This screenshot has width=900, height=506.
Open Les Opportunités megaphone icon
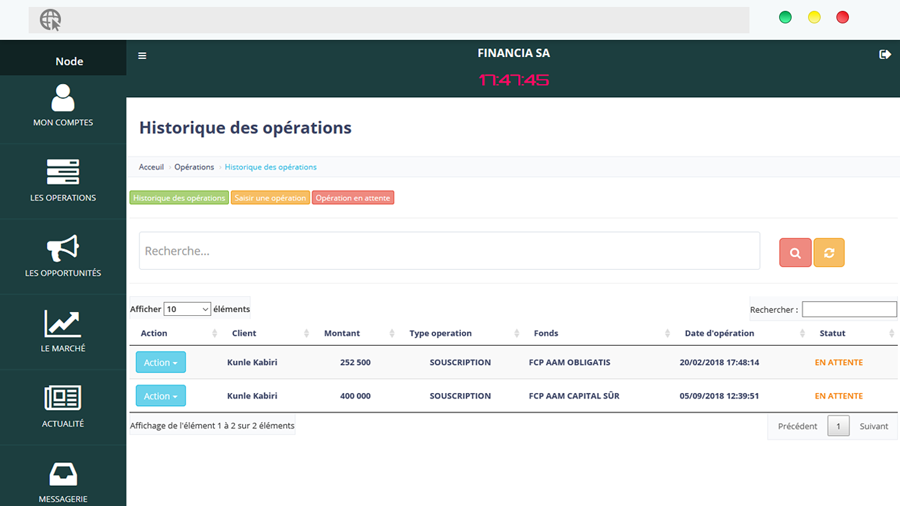[63, 248]
